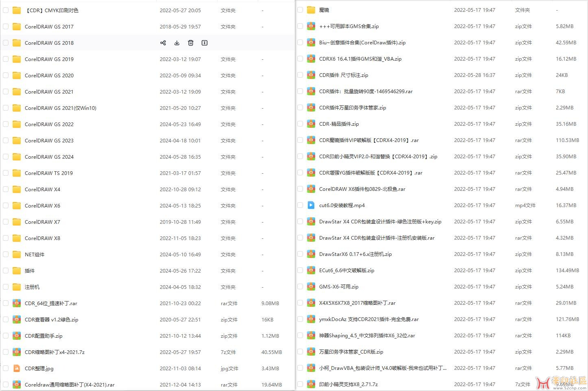The image size is (588, 391).
Task: Click rename icon on CorelDRAW GS 2018 row
Action: 205,43
